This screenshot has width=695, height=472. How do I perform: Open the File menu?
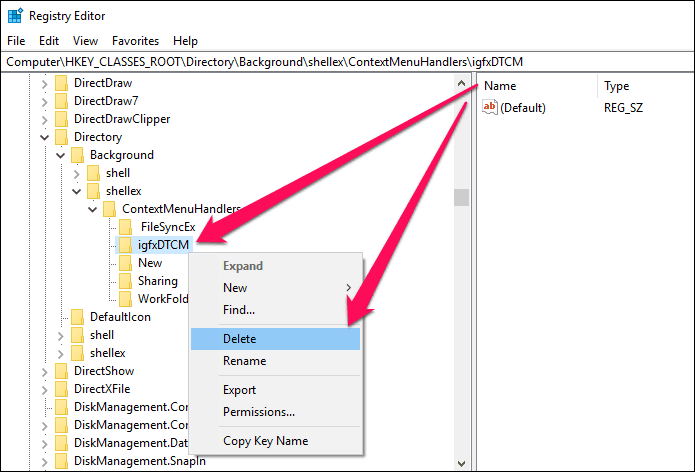pos(16,41)
